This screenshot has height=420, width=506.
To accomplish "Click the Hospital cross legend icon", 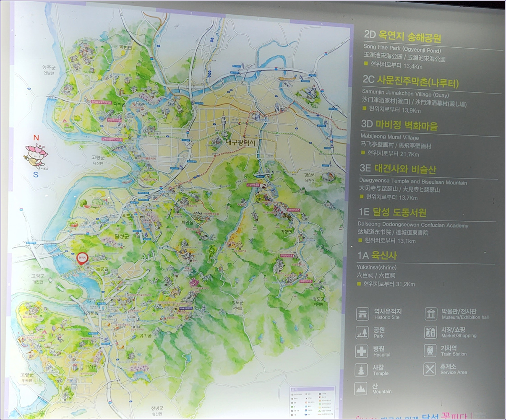I will point(362,351).
